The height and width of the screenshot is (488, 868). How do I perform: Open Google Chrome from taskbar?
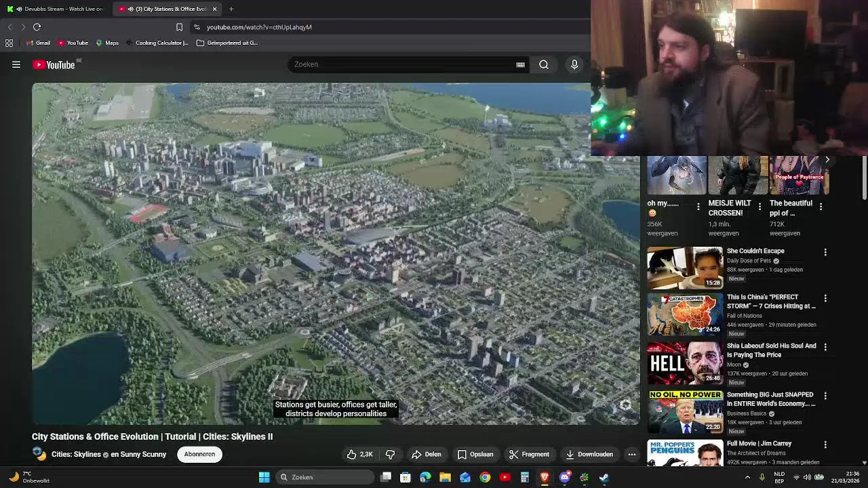pos(485,477)
